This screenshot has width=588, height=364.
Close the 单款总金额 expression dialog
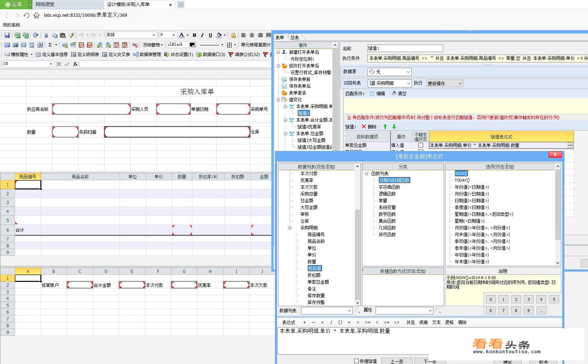555,155
